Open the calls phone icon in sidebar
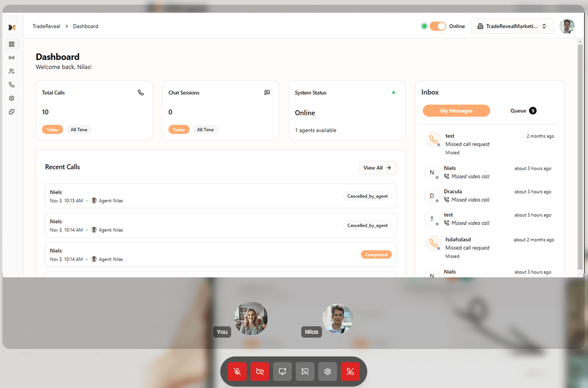Image resolution: width=588 pixels, height=388 pixels. pyautogui.click(x=12, y=85)
